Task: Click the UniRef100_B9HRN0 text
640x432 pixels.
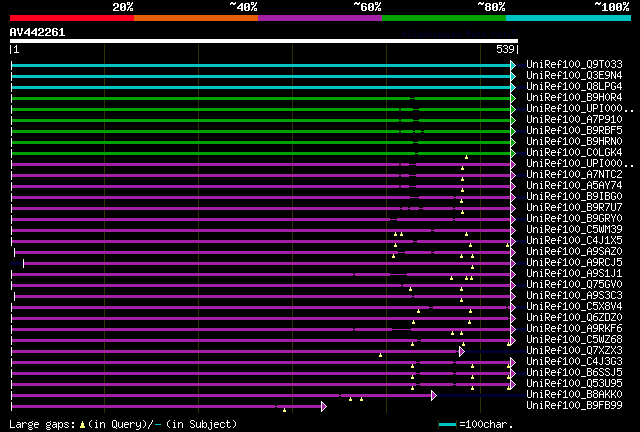Action: click(574, 142)
